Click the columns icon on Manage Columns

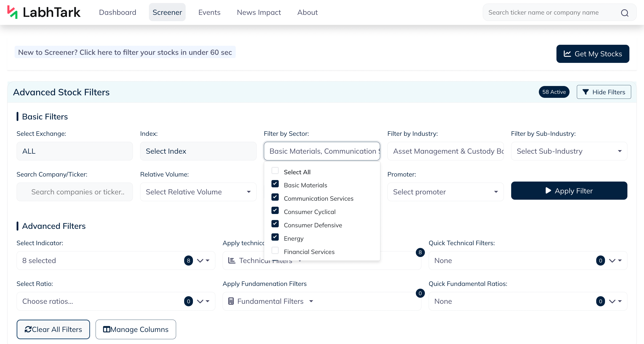107,329
